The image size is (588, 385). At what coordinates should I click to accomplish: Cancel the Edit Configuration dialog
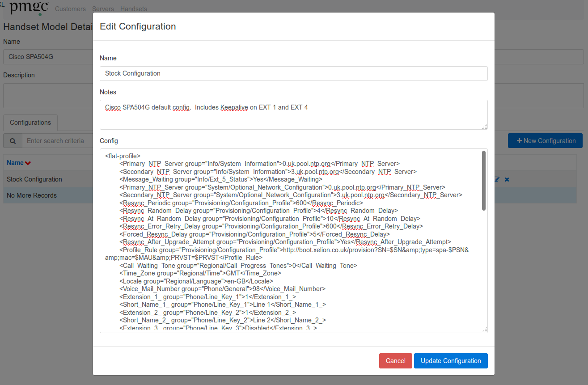click(395, 361)
